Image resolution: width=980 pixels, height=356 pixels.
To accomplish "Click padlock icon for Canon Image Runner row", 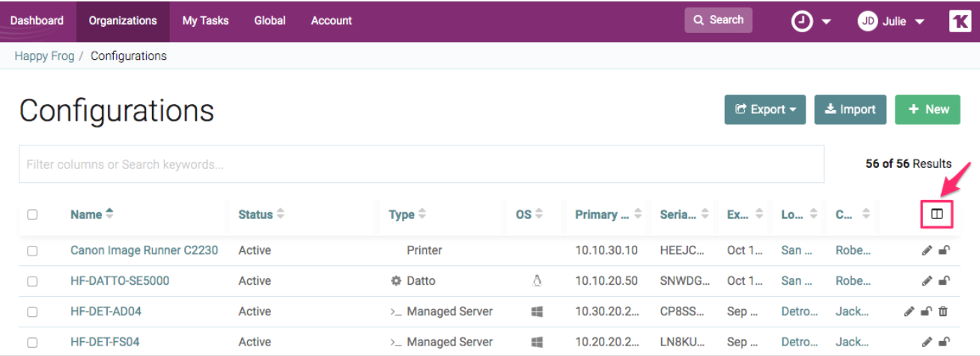I will click(944, 250).
